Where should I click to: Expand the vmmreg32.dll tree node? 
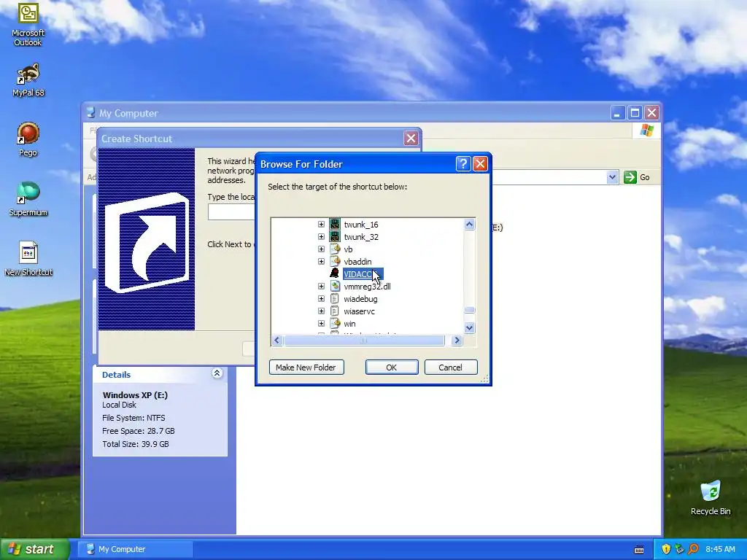(x=321, y=286)
